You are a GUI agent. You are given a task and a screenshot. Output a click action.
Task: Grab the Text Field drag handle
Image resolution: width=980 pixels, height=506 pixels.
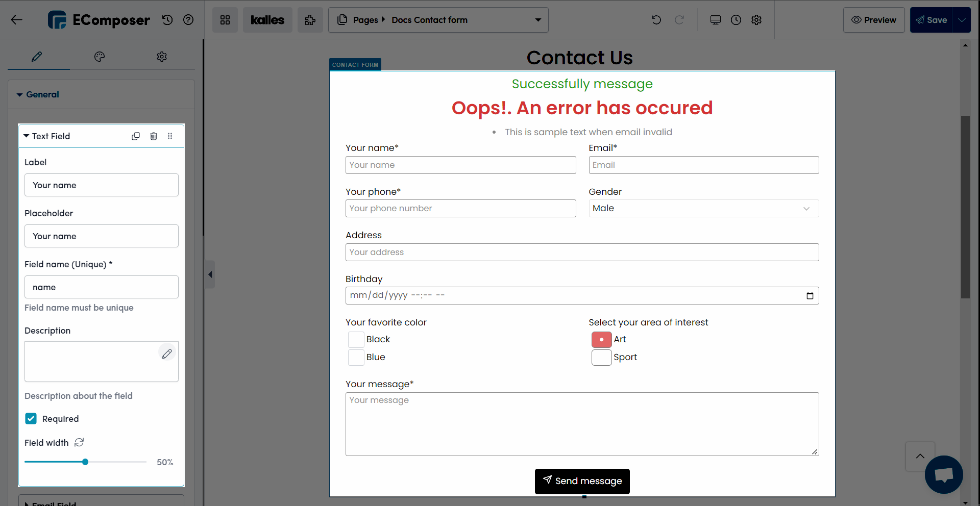tap(170, 136)
